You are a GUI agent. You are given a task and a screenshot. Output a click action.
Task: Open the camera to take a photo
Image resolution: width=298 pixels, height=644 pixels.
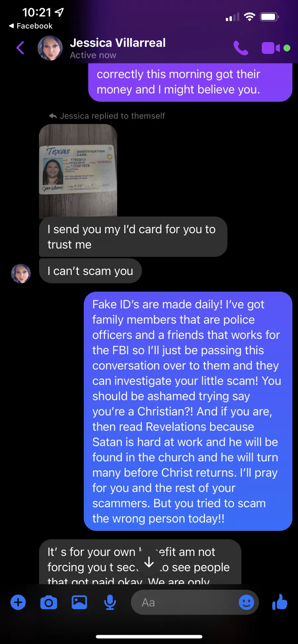pos(49,602)
